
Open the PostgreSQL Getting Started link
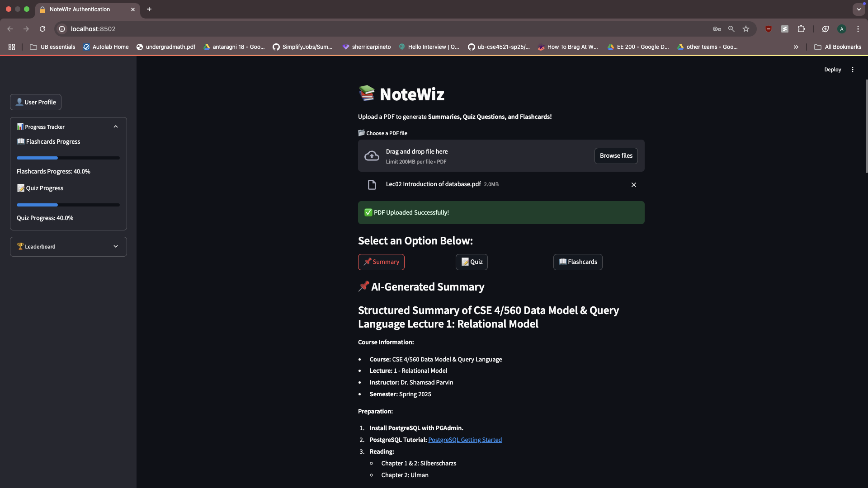(465, 440)
